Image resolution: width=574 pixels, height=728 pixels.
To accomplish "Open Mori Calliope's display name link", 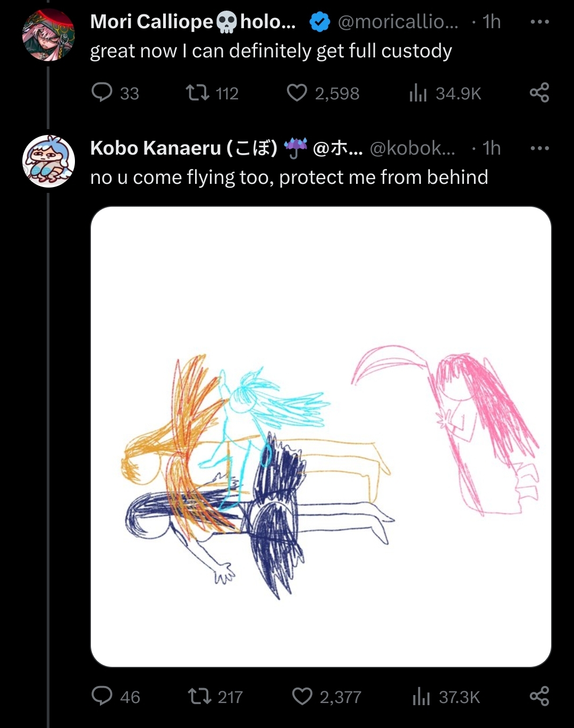I will click(x=193, y=22).
